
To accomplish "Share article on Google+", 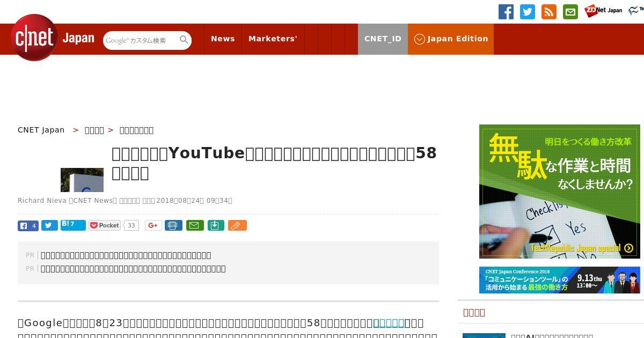I will (153, 225).
